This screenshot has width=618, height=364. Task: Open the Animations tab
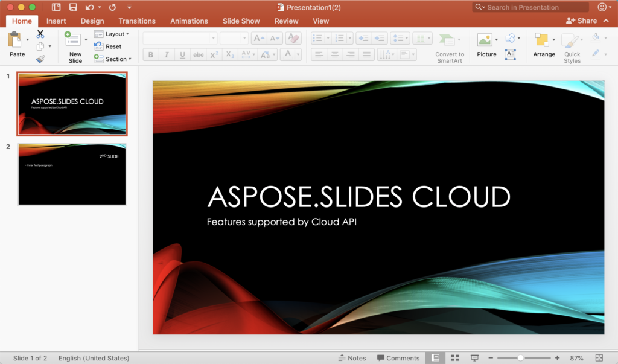click(189, 21)
